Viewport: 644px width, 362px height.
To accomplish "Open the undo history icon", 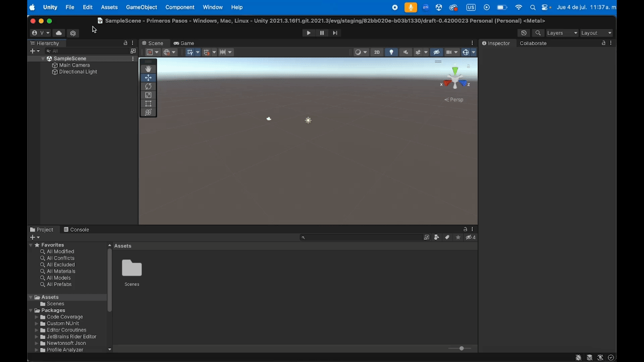I will 524,33.
